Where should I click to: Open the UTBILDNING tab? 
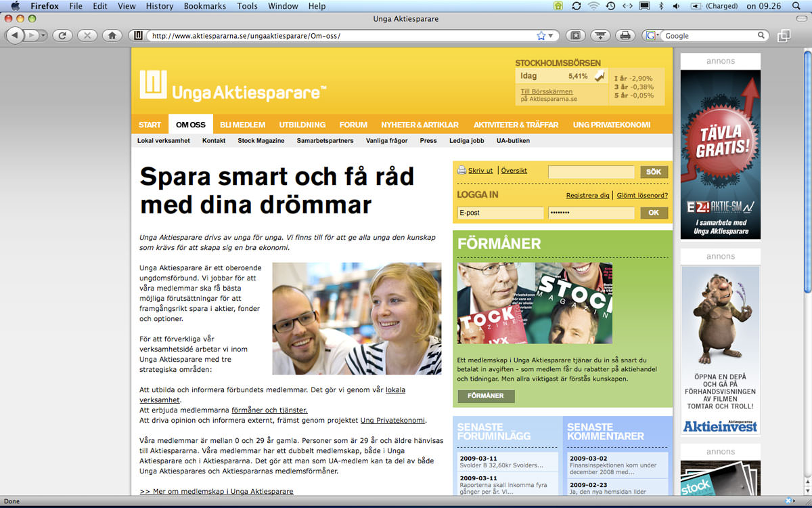click(302, 125)
